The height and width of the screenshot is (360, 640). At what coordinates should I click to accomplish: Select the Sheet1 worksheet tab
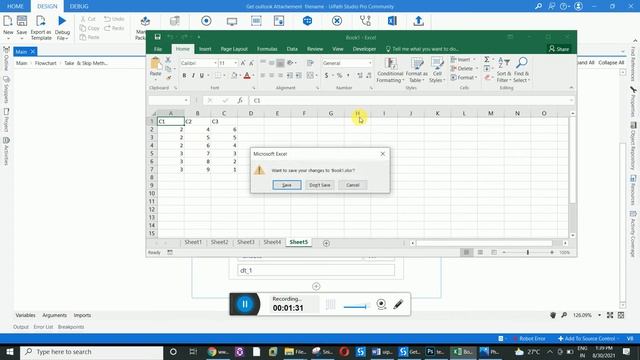pos(193,242)
